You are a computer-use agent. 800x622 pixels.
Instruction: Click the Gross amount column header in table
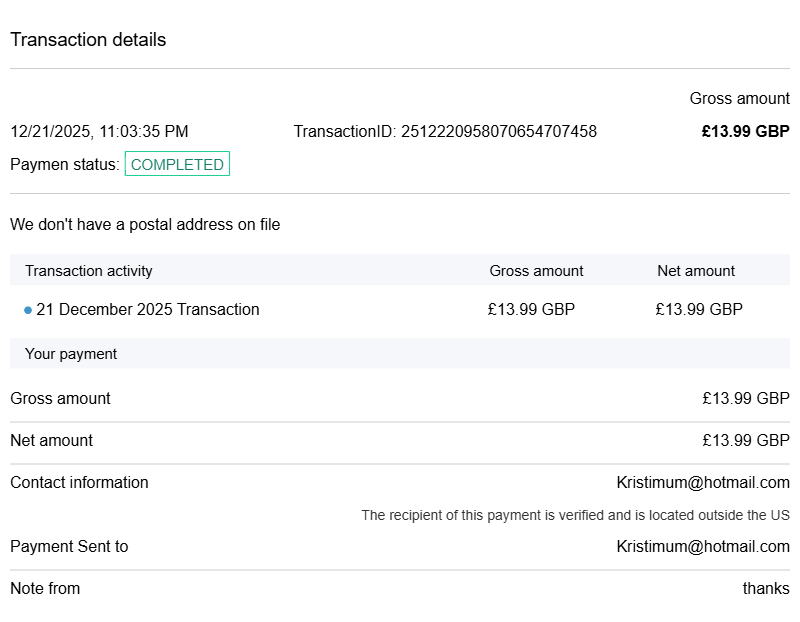click(x=536, y=271)
